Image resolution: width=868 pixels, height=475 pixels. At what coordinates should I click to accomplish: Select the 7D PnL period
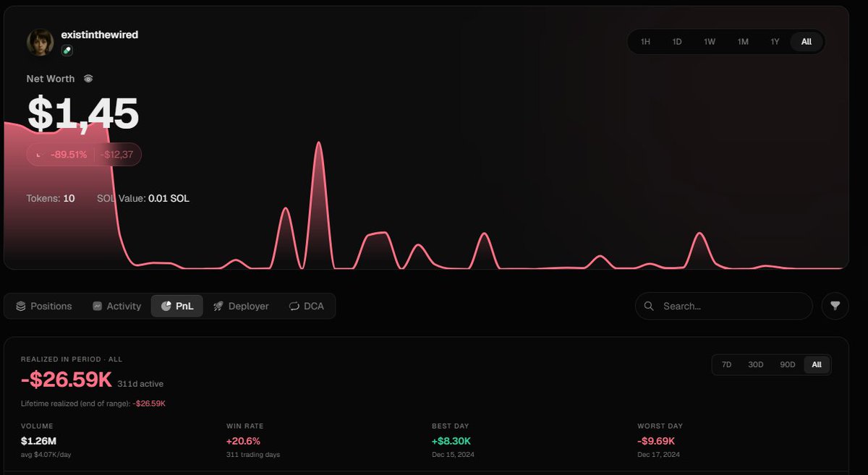[x=726, y=365]
